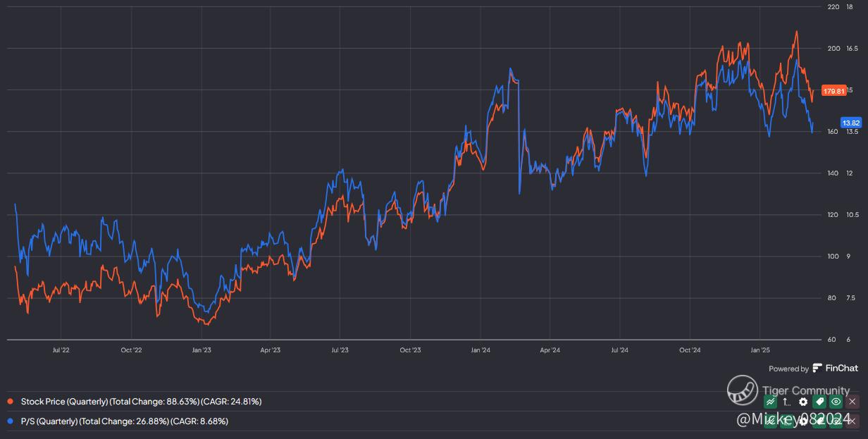
Task: Click the tag label icon for Stock Price
Action: [819, 402]
